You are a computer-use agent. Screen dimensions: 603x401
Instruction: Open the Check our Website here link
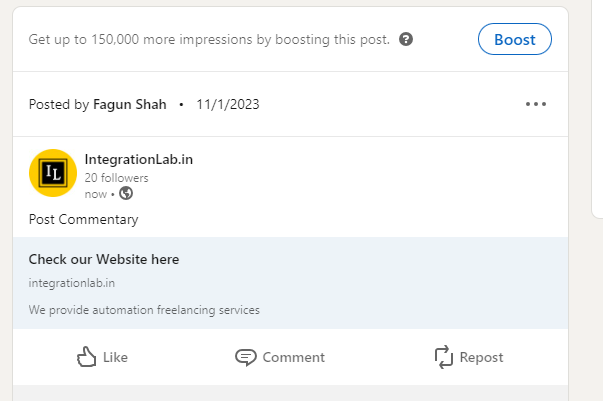[x=104, y=259]
